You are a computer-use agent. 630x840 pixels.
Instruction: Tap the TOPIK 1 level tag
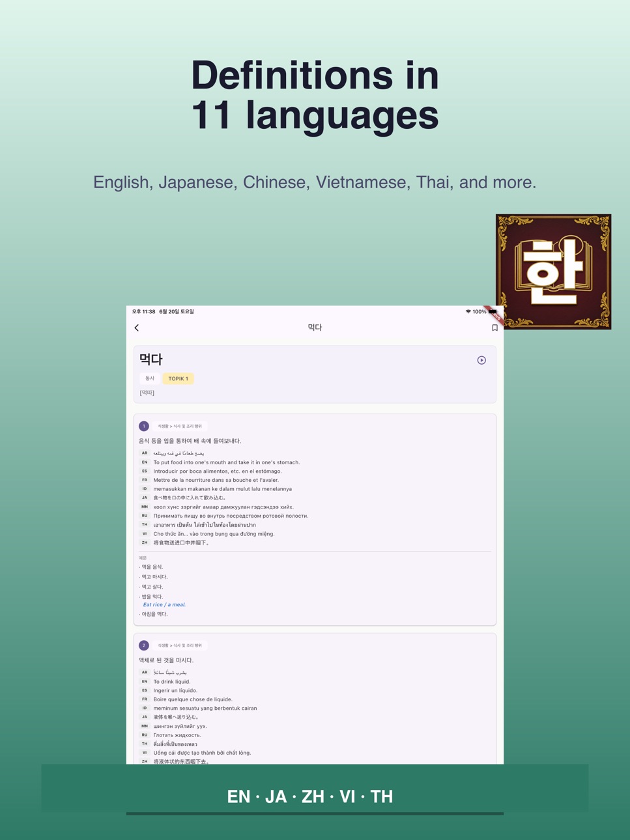click(178, 378)
